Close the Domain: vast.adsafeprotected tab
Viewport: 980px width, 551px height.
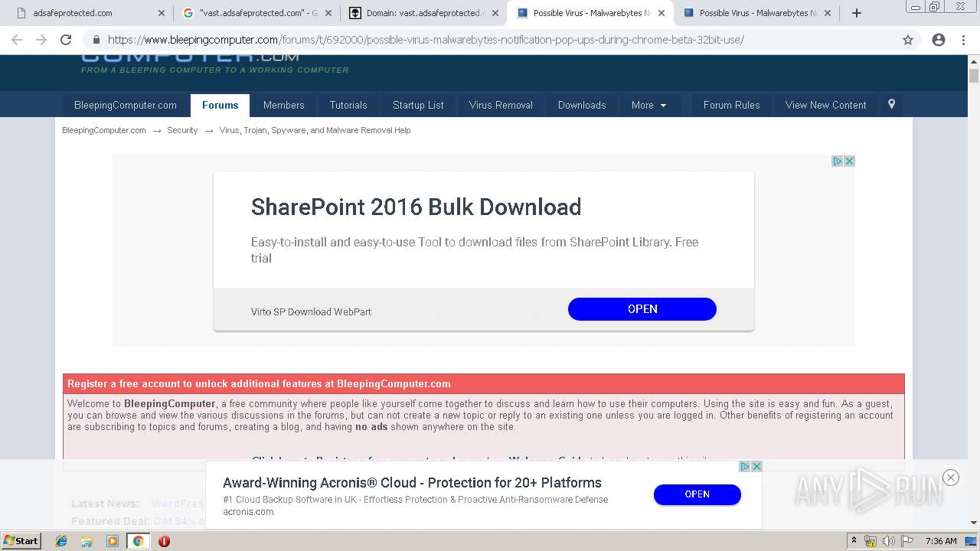[x=495, y=13]
